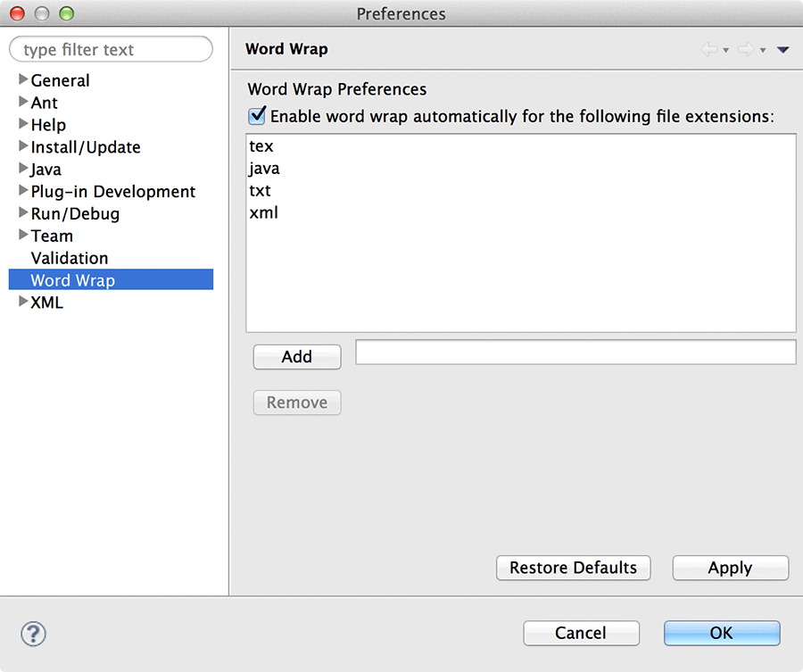Select Plug-in Development category

pyautogui.click(x=113, y=192)
